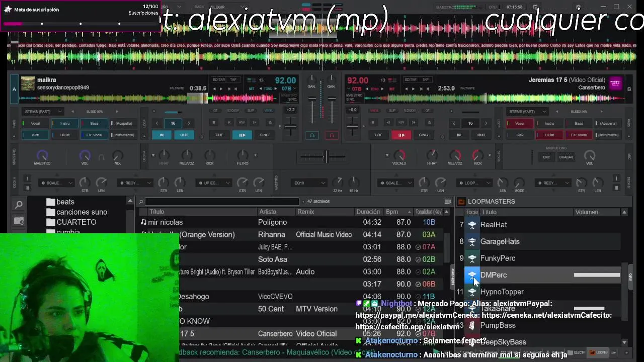
Task: Open deck A RECY effect dropdown
Action: point(135,183)
